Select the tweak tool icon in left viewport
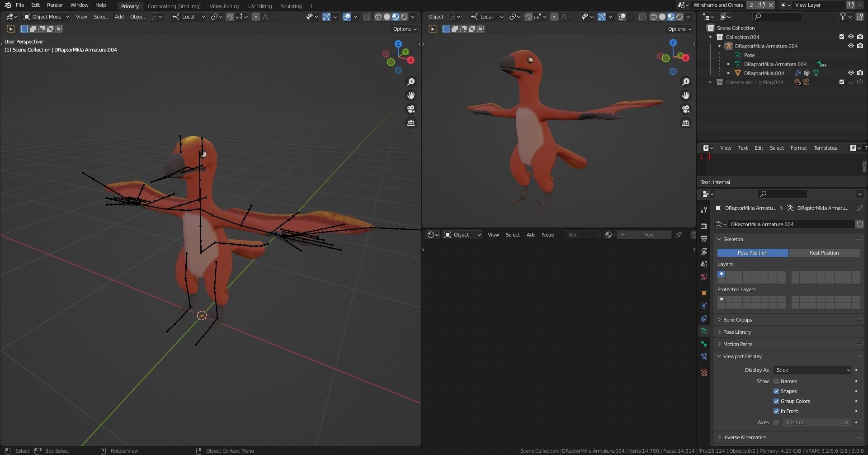 (11, 29)
